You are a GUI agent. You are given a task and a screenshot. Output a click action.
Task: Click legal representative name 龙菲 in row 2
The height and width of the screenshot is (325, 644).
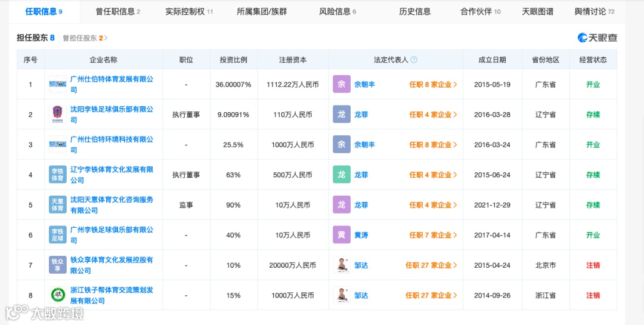[x=361, y=114]
